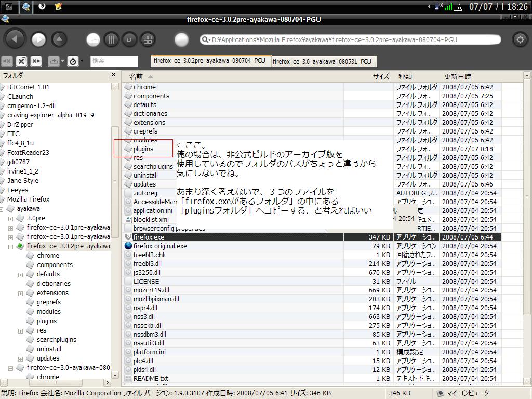Screen dimensions: 532x399
Task: Go back with the left arrow button
Action: pyautogui.click(x=14, y=39)
